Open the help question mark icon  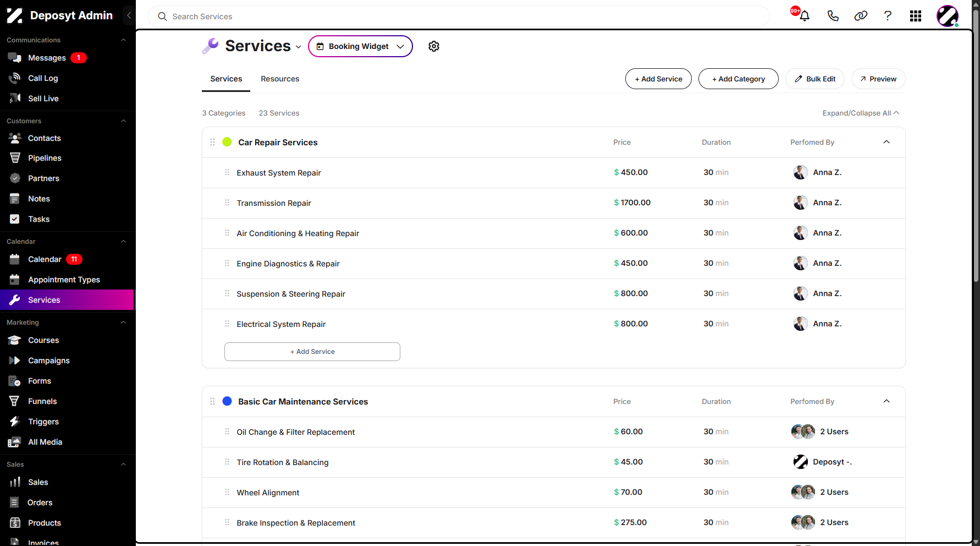pyautogui.click(x=888, y=16)
